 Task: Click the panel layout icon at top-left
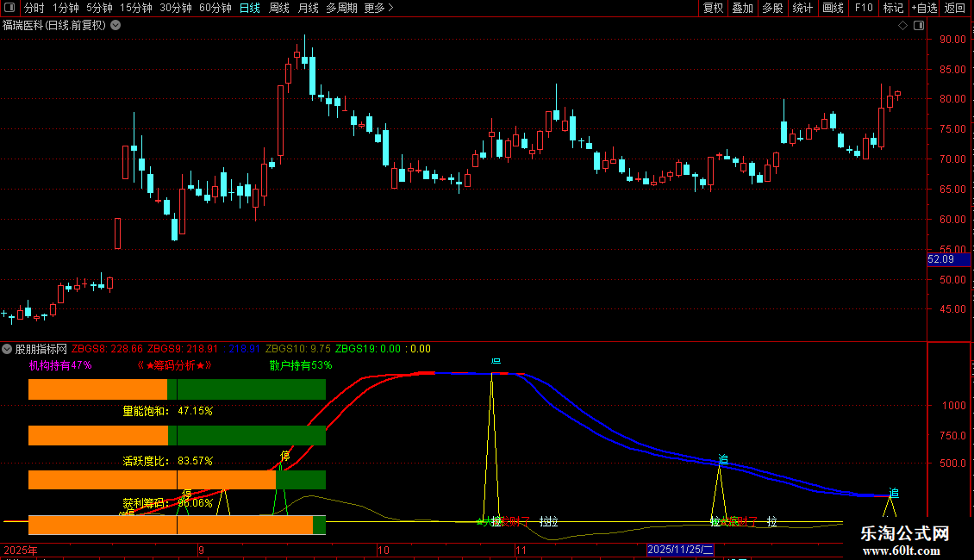click(x=9, y=8)
